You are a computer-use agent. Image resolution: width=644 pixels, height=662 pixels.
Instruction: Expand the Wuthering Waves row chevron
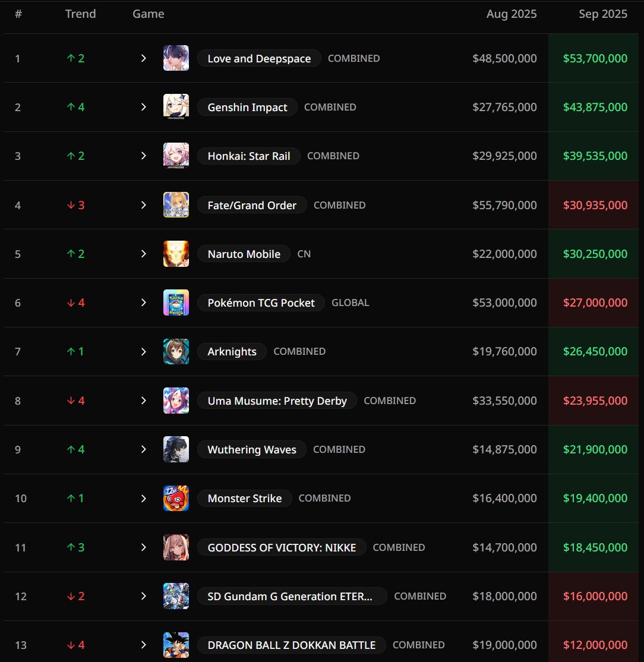[144, 449]
